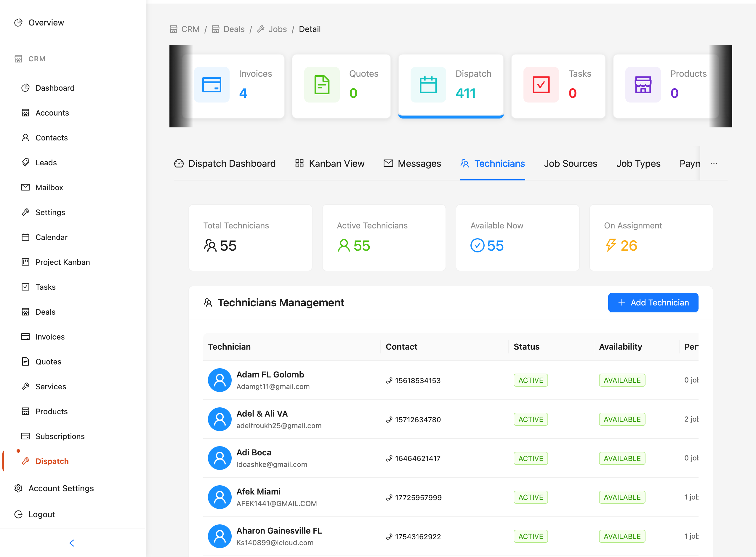Collapse the CRM section in the sidebar
The image size is (756, 557).
click(37, 59)
